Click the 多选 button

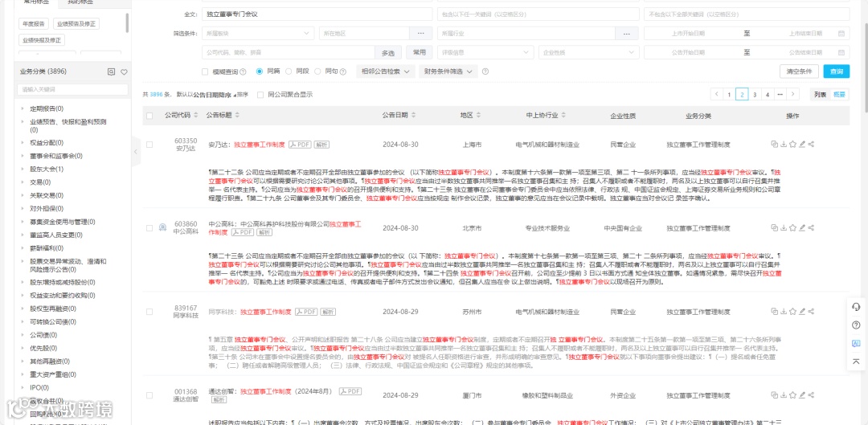pyautogui.click(x=388, y=53)
